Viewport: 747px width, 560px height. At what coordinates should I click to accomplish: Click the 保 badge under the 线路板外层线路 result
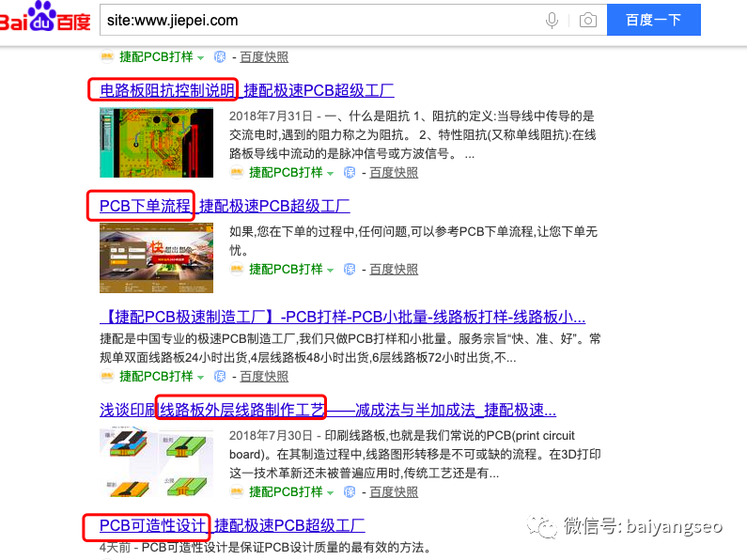350,491
